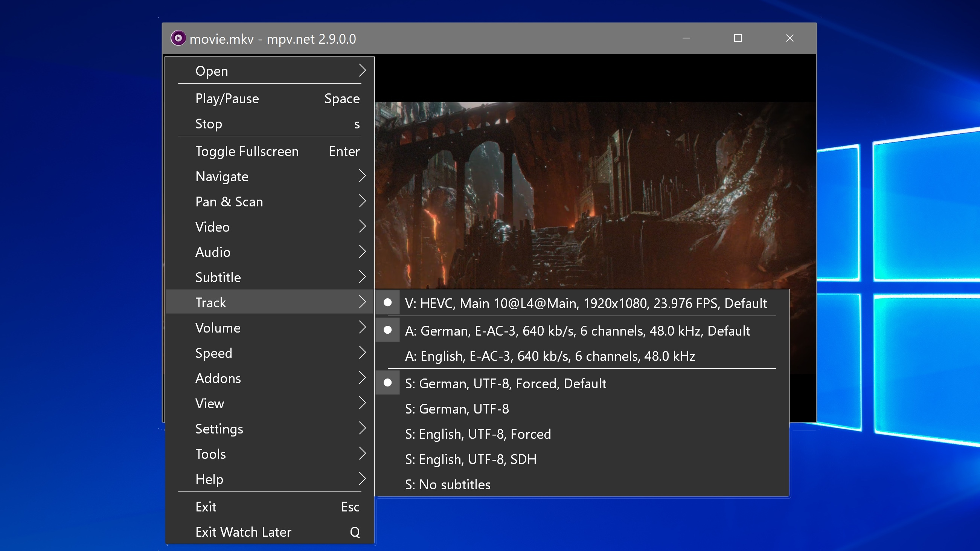Choose English UTF-8 SDH subtitle track
980x551 pixels.
click(470, 459)
